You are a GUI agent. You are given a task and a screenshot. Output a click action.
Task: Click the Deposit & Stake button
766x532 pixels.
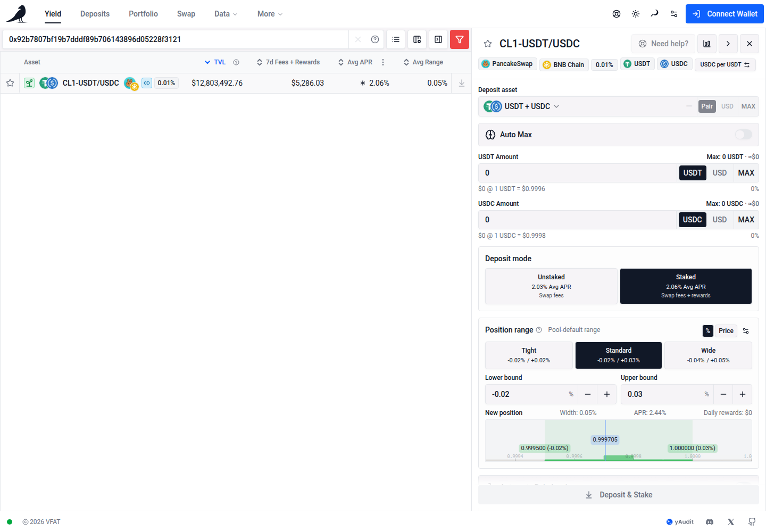pos(619,495)
